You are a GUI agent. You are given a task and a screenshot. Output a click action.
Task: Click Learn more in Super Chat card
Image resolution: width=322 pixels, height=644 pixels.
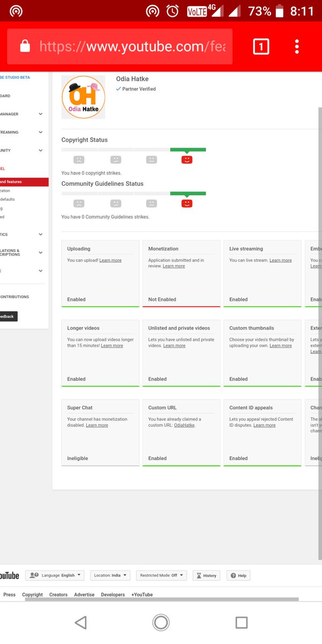click(97, 425)
